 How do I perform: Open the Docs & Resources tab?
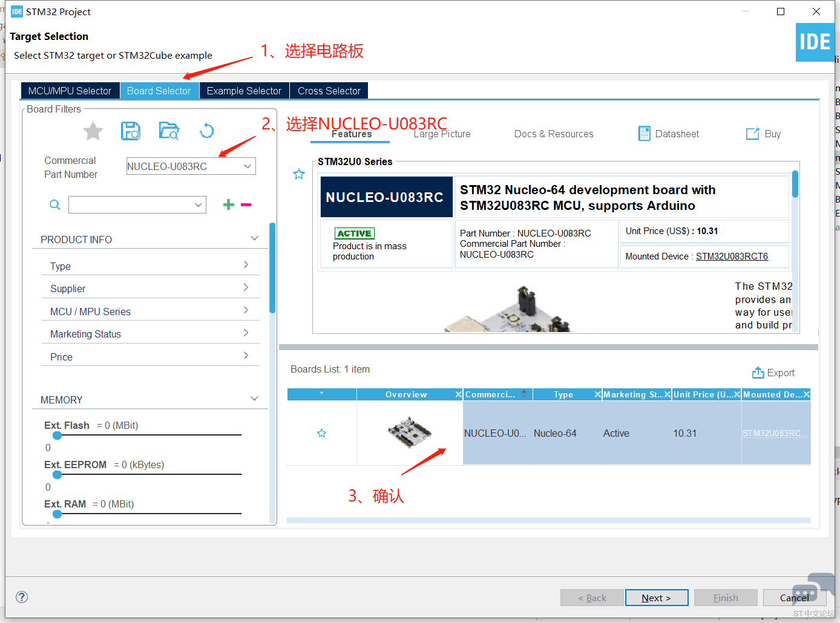tap(554, 134)
